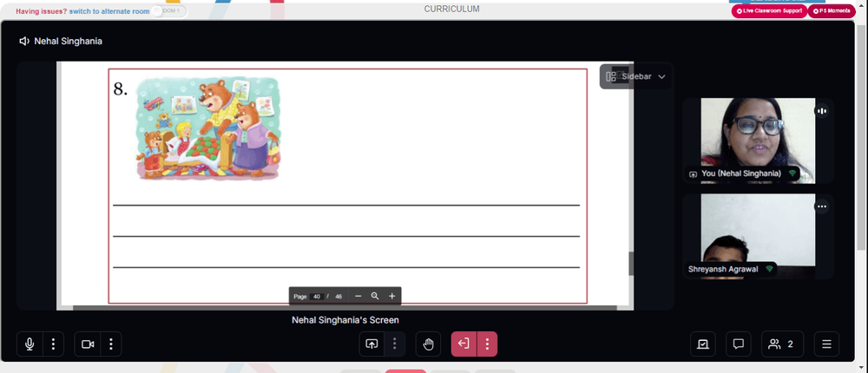Open leave options menu beside exit button

487,344
